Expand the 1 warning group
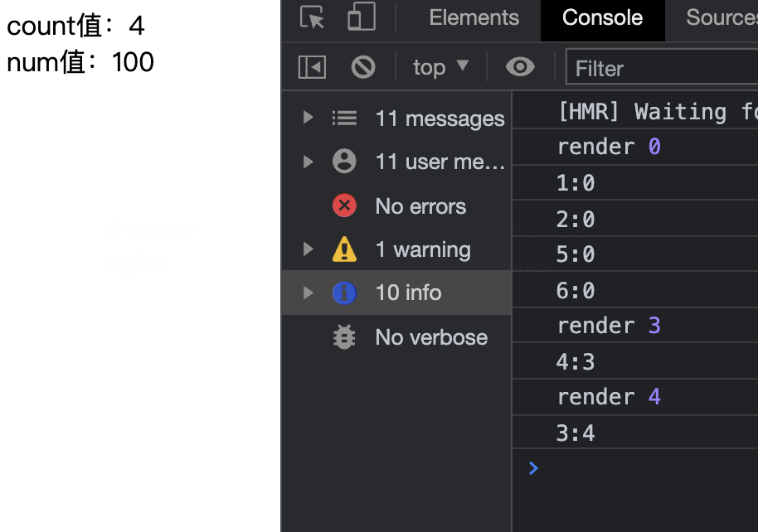 click(x=308, y=249)
